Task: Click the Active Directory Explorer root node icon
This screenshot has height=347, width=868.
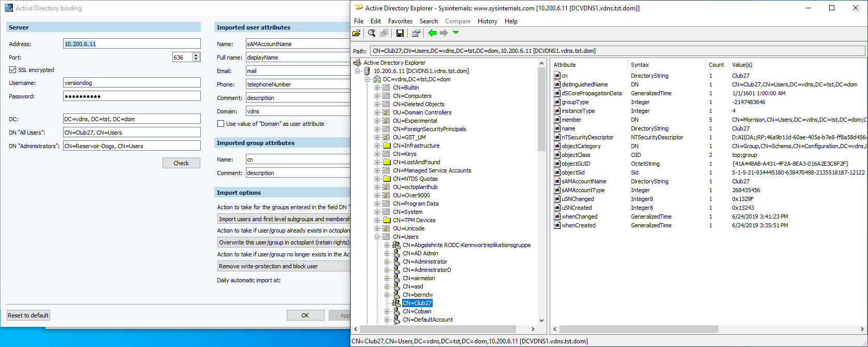Action: point(357,63)
